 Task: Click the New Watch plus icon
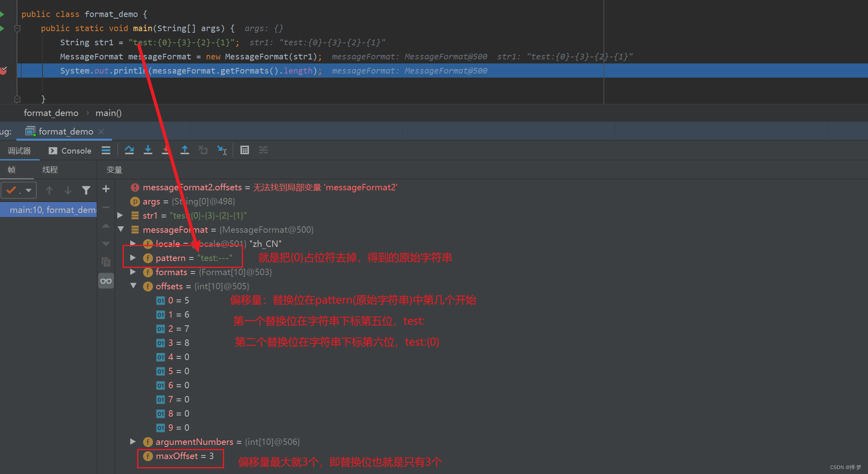[106, 189]
